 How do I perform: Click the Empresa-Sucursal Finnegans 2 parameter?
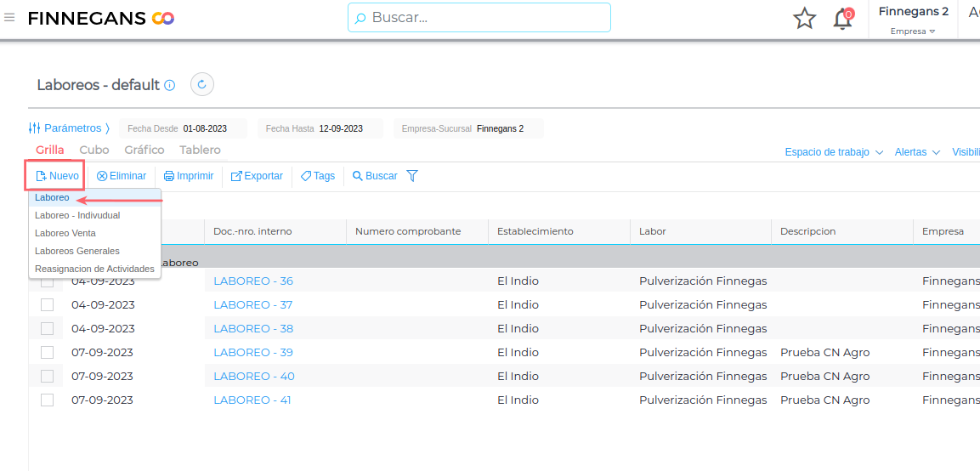tap(468, 128)
